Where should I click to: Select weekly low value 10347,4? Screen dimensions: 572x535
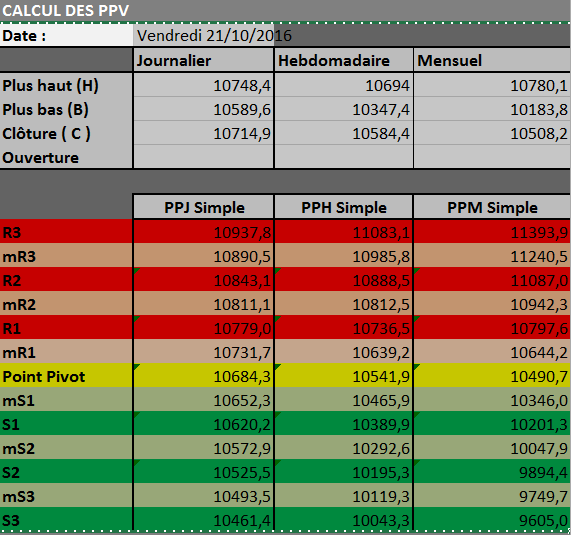(344, 109)
